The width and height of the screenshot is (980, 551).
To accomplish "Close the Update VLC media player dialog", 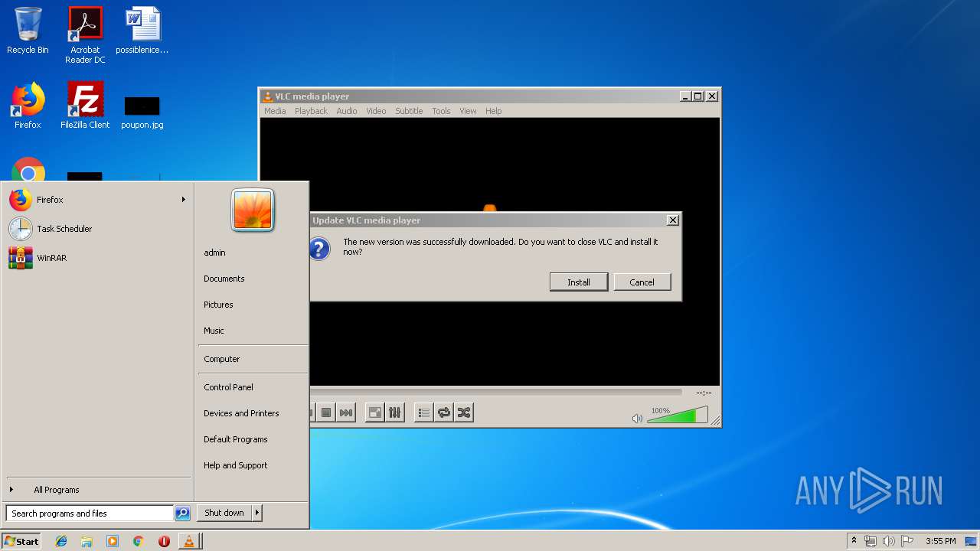I will coord(673,220).
